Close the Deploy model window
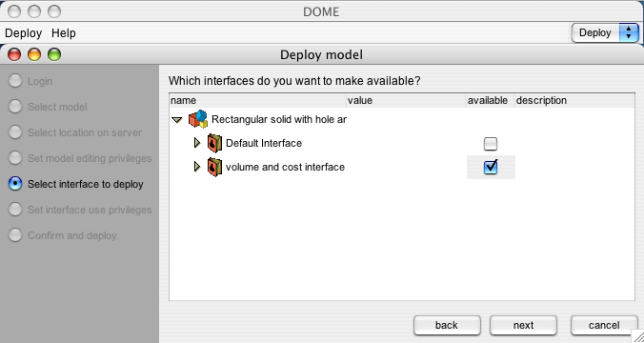The image size is (644, 343). (14, 54)
